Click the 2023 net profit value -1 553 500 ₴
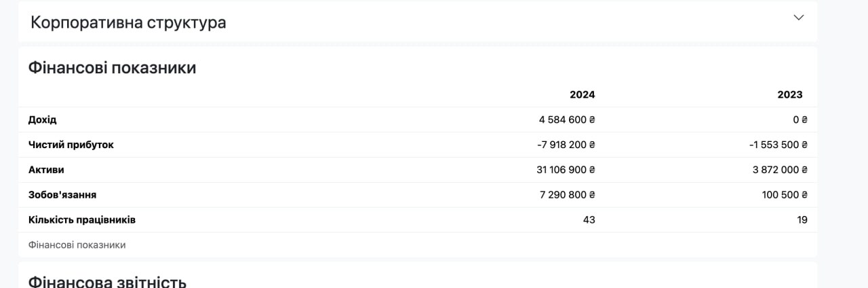The width and height of the screenshot is (868, 288). pyautogui.click(x=778, y=145)
